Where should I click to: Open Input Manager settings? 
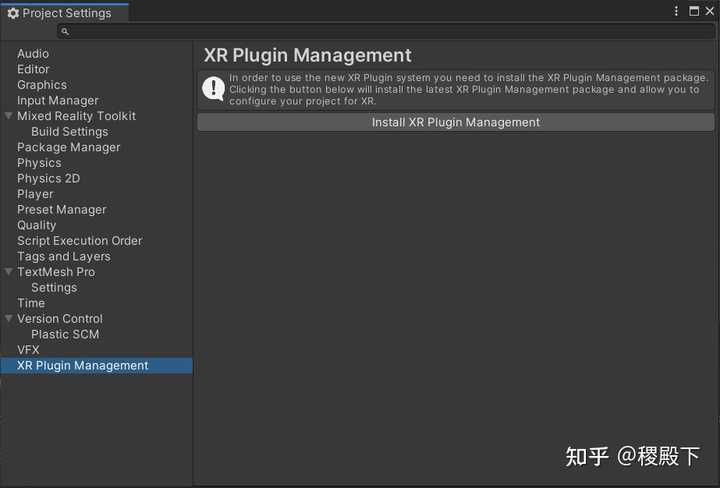(x=58, y=101)
